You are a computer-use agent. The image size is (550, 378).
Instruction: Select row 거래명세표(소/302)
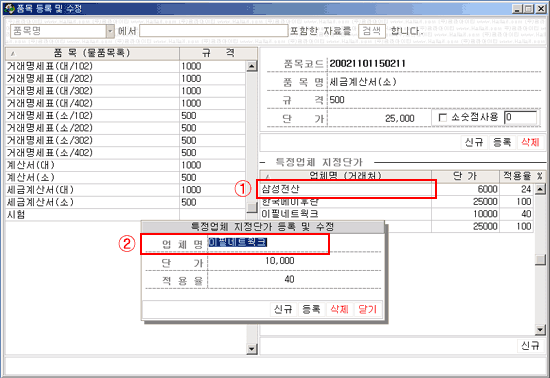[x=125, y=140]
